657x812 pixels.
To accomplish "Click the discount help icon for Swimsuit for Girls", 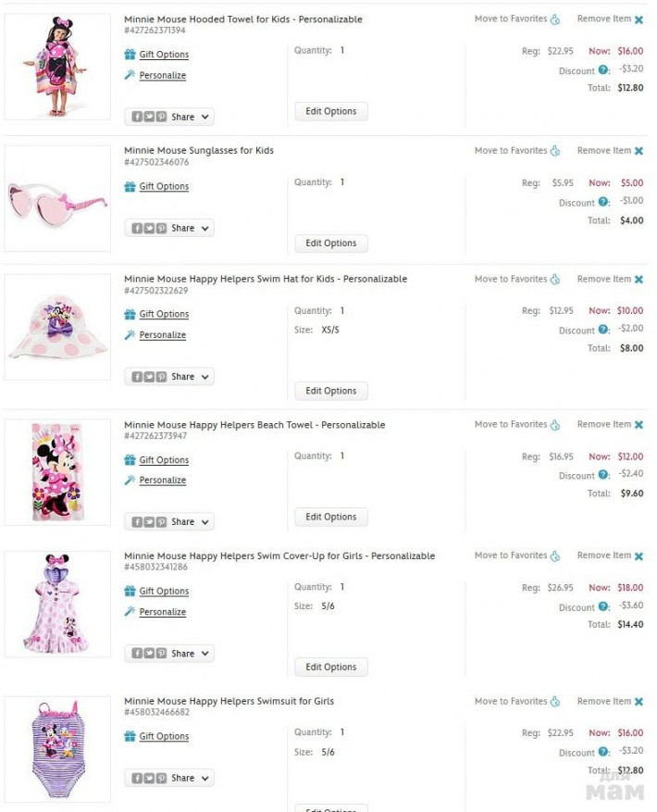I will [603, 752].
